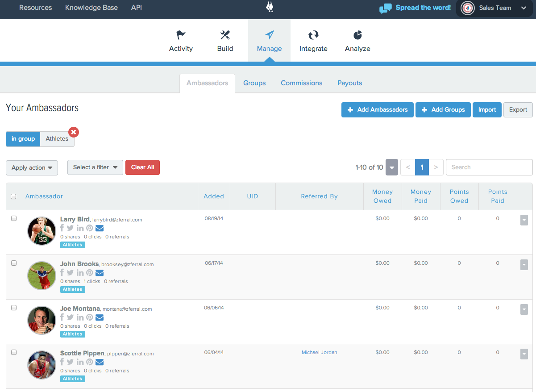536x392 pixels.
Task: Check the John Brooks row checkbox
Action: (x=14, y=263)
